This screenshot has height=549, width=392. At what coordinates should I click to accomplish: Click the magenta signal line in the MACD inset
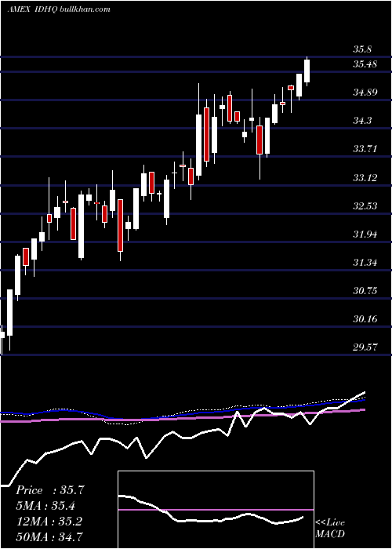[216, 510]
